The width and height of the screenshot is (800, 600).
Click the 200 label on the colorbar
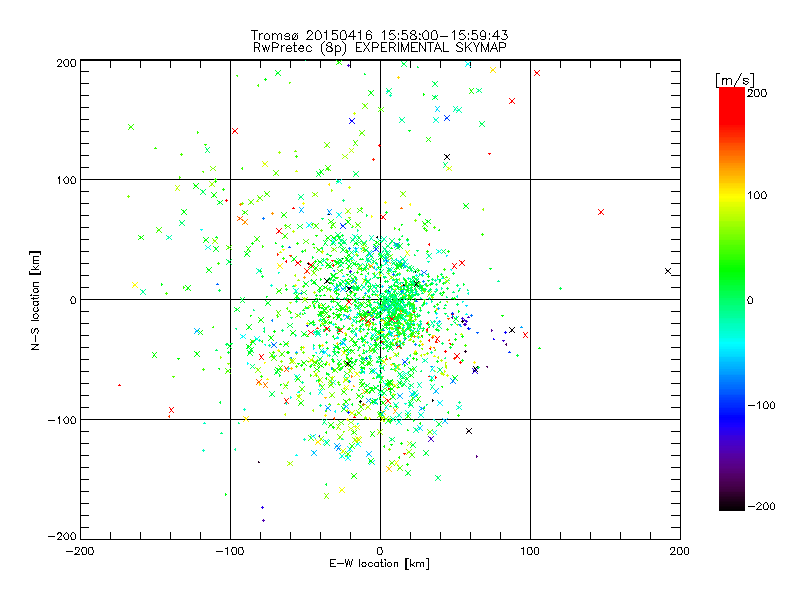(x=757, y=93)
